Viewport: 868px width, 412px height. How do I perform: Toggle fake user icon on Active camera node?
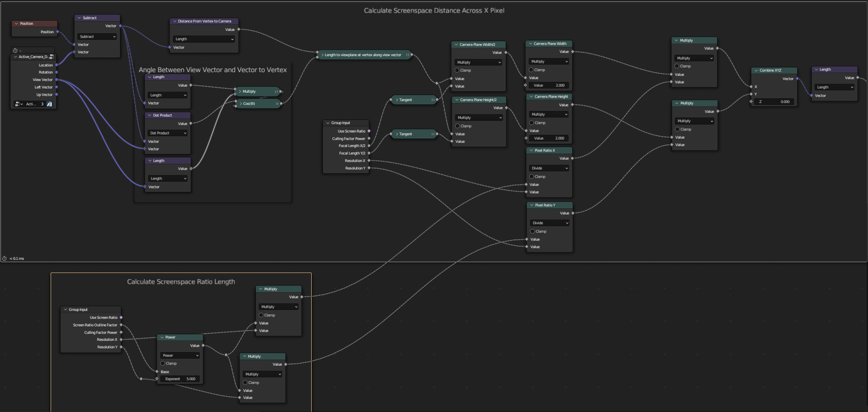click(50, 104)
